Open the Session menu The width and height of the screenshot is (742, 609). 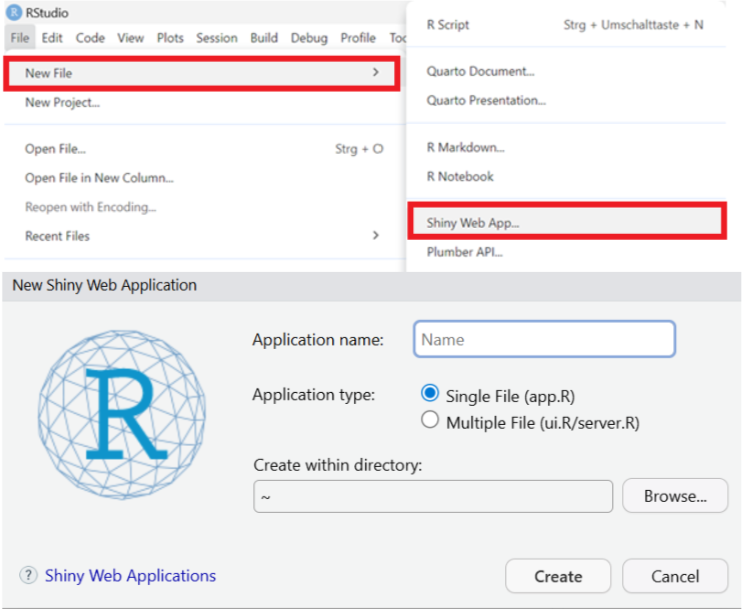(x=217, y=38)
